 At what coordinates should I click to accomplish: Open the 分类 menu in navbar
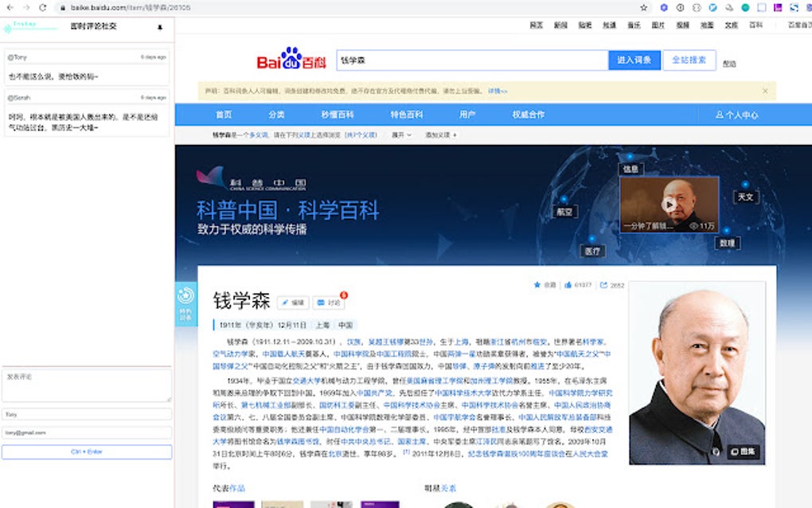(x=276, y=115)
